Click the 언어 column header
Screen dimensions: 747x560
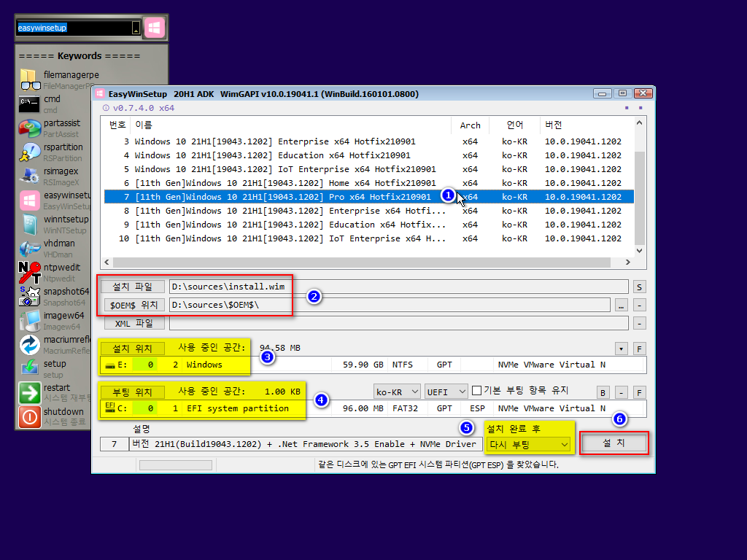[x=514, y=125]
